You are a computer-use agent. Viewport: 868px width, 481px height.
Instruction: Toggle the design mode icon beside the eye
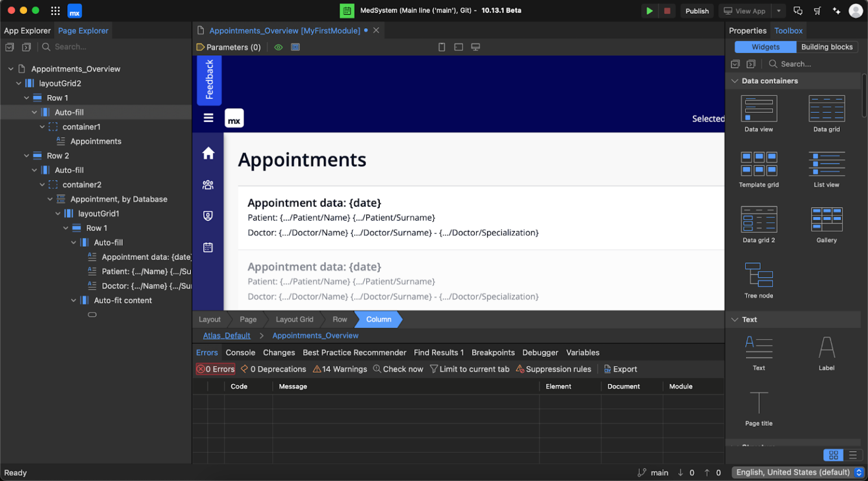[295, 47]
